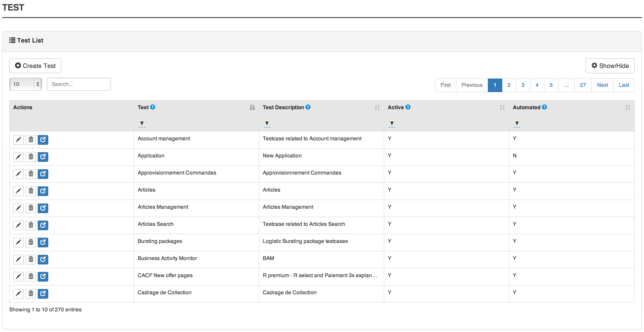Click the Next page button
The width and height of the screenshot is (644, 332).
coord(603,85)
